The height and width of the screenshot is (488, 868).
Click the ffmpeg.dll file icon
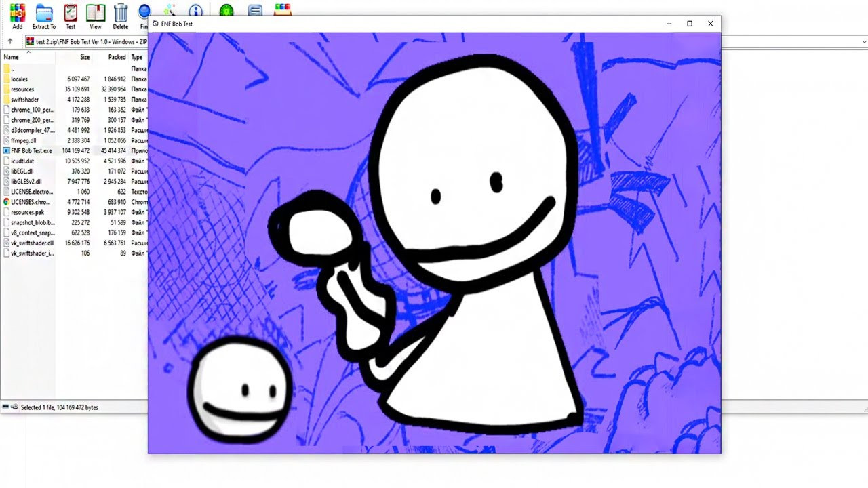[6, 140]
